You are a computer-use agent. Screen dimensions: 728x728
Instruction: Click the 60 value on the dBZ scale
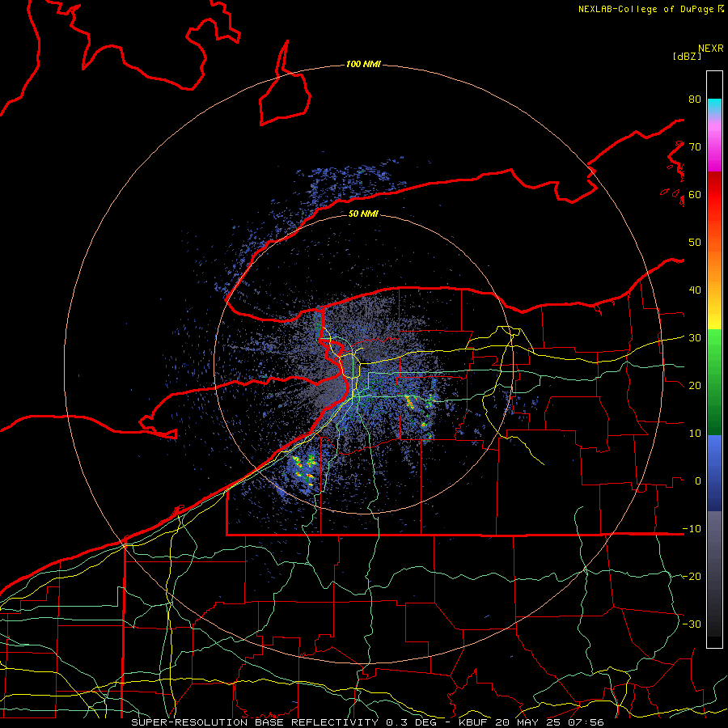(695, 194)
